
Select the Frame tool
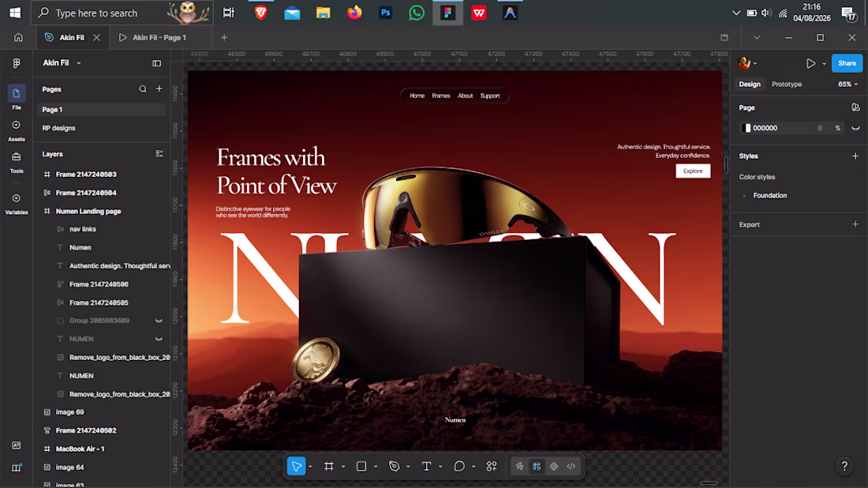tap(329, 467)
